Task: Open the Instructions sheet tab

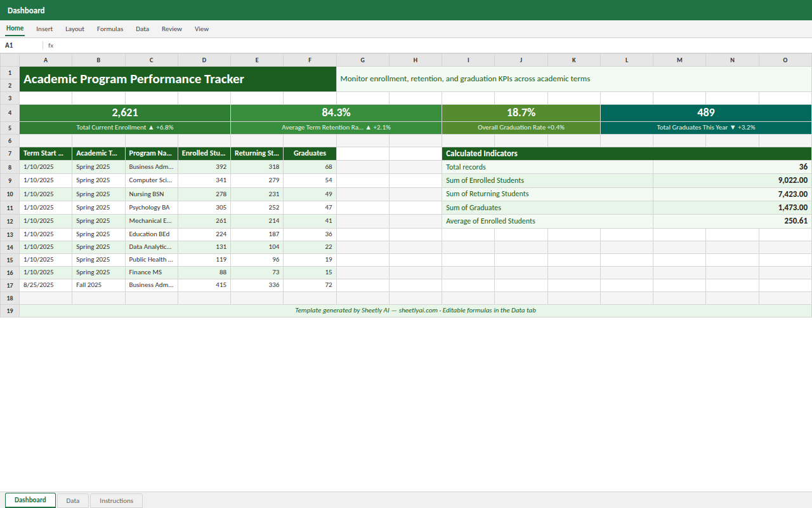Action: (x=117, y=500)
